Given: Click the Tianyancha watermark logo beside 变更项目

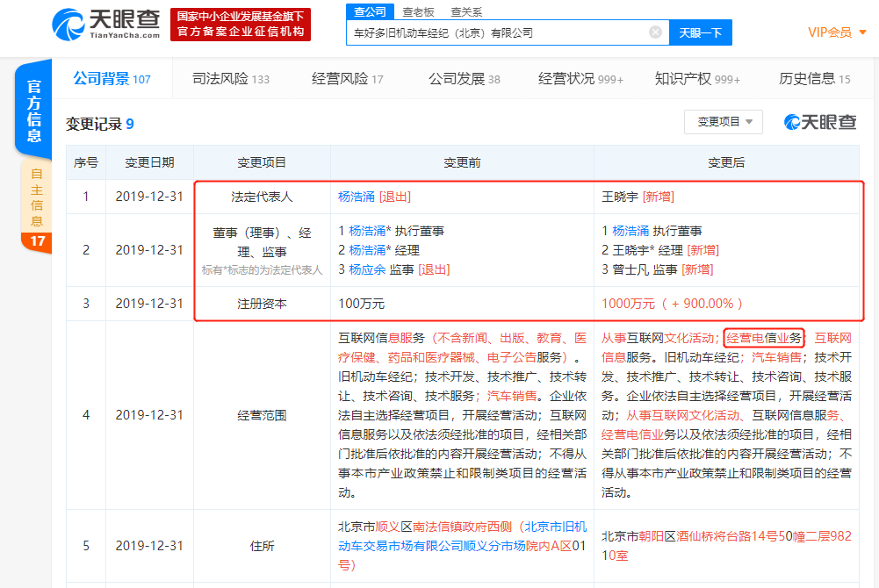Looking at the screenshot, I should pyautogui.click(x=819, y=122).
